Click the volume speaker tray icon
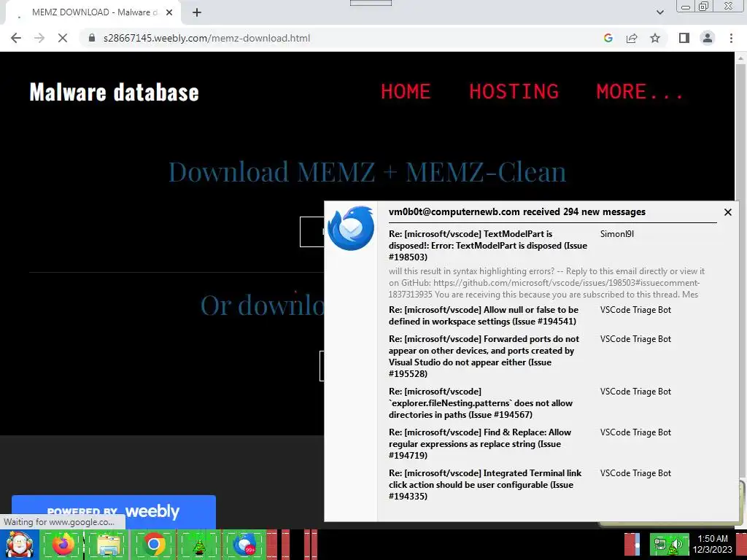Viewport: 747px width, 560px height. 677,545
